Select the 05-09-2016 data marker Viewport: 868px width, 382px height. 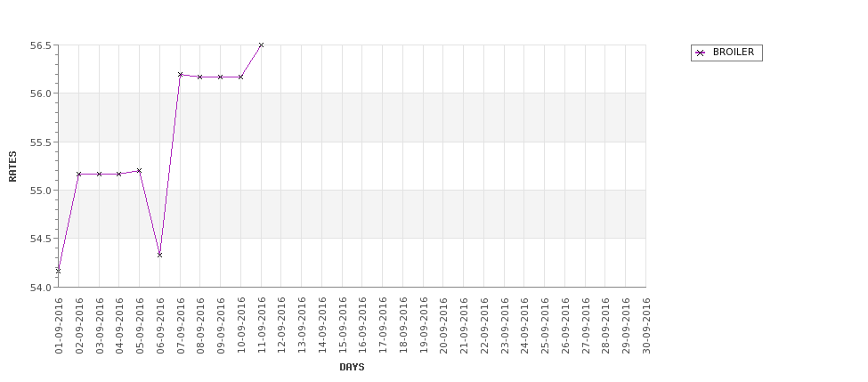[139, 170]
